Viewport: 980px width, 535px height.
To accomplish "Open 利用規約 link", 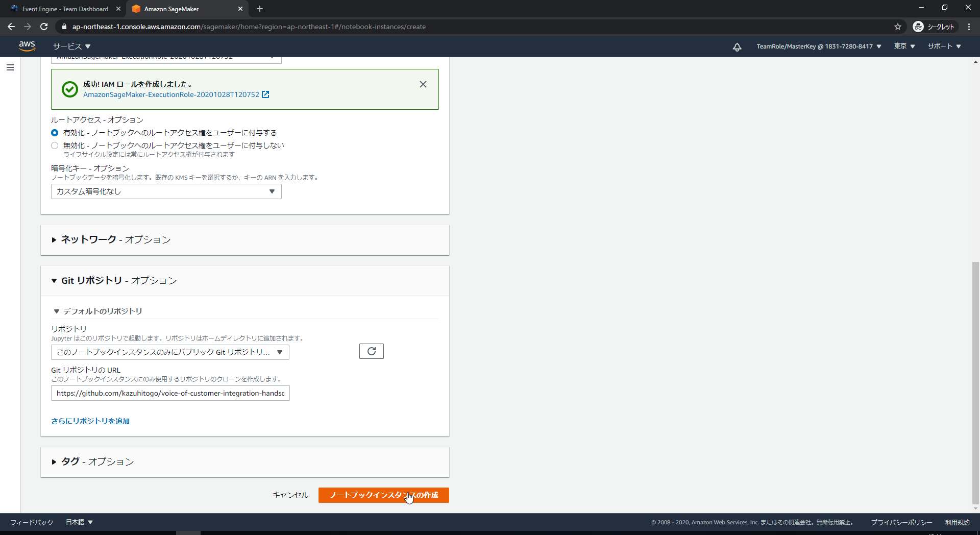I will click(957, 522).
